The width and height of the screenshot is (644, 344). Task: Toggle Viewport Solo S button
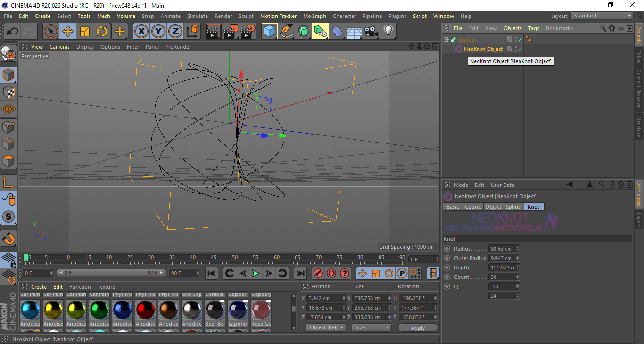[8, 217]
